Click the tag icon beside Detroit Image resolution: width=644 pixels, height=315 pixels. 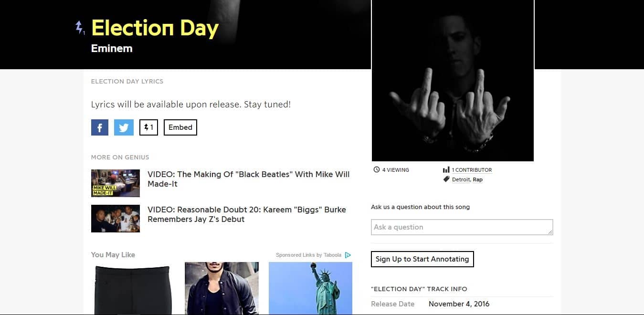[x=446, y=179]
